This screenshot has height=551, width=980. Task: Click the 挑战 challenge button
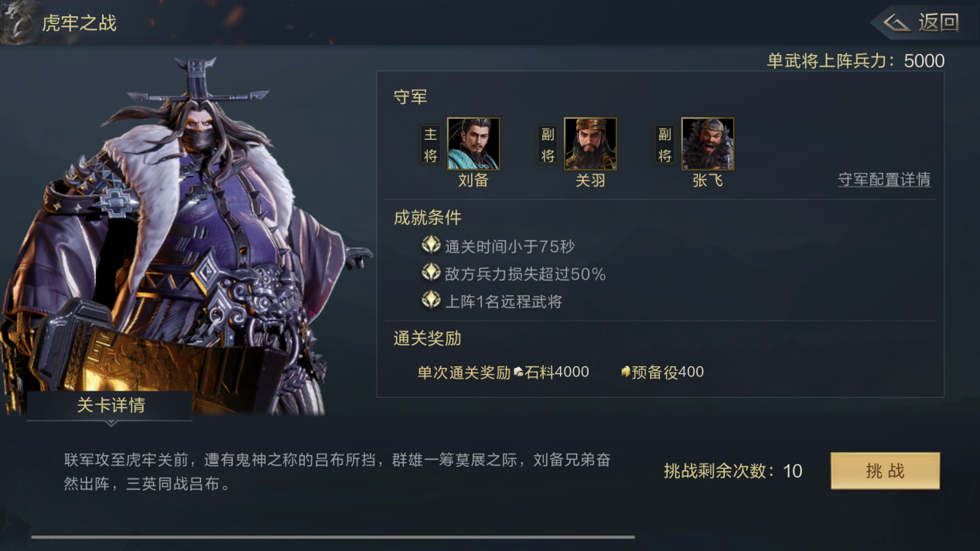[885, 471]
